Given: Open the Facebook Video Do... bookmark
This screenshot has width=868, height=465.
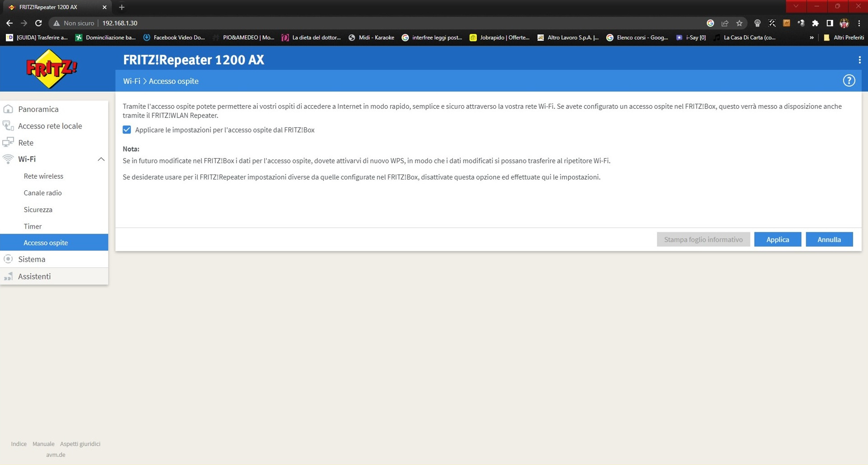Looking at the screenshot, I should (174, 37).
